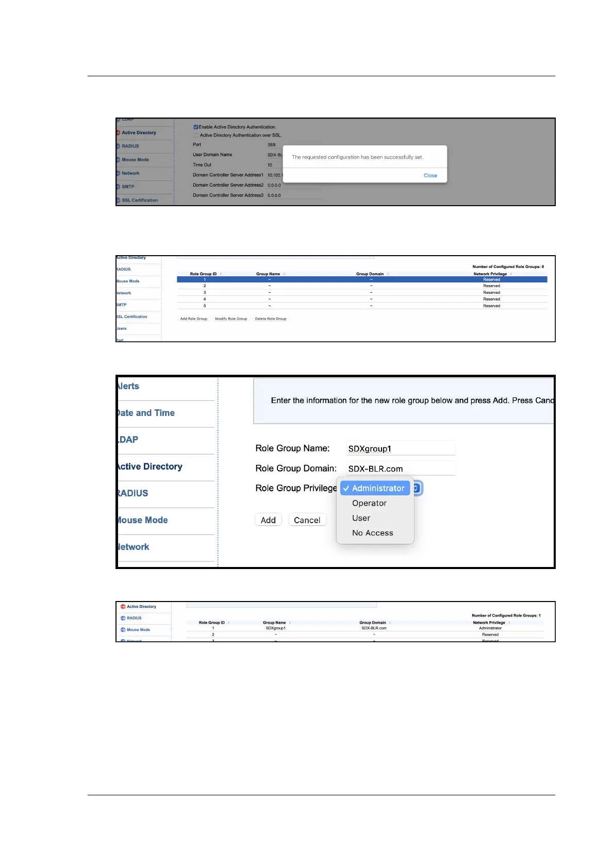614x868 pixels.
Task: Open Active Directory in the role group form sidebar
Action: pyautogui.click(x=150, y=466)
